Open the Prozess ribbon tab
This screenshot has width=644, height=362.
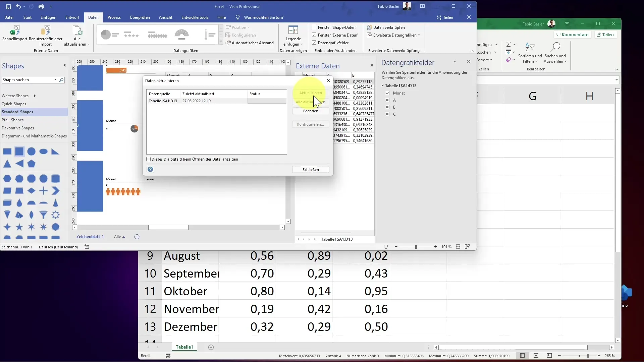(x=114, y=17)
